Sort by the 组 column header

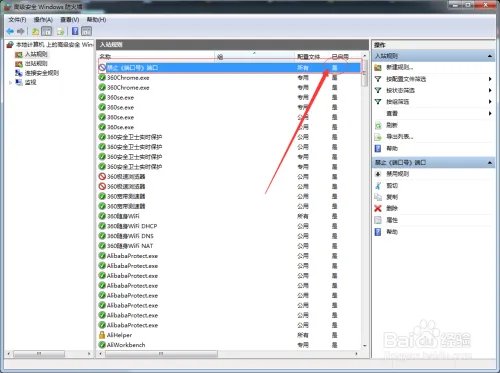click(255, 57)
